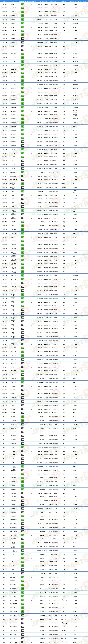Click engine code 'D3FA'
The width and height of the screenshot is (88, 644).
click(x=75, y=539)
